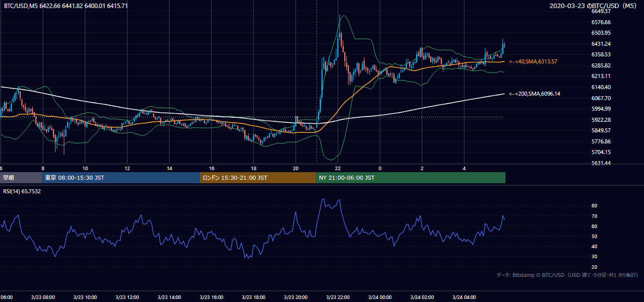
Task: Click hour label 12 under the price chart
Action: click(127, 168)
